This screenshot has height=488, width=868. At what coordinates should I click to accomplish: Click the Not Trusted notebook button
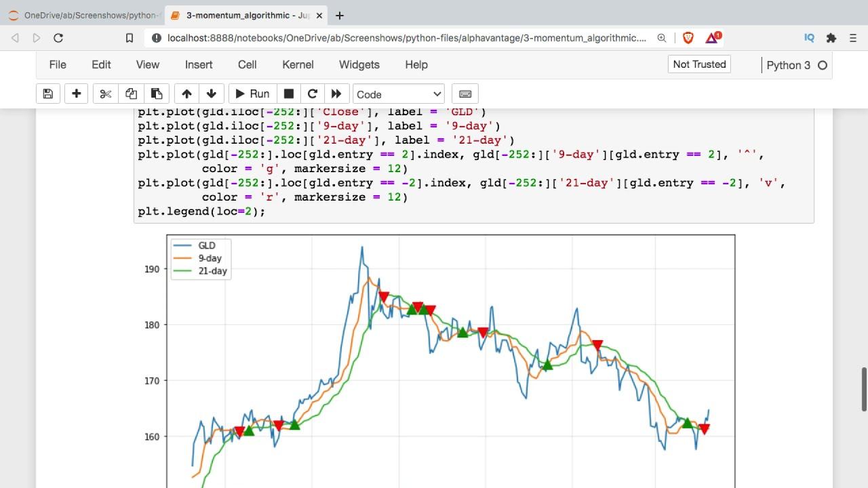tap(699, 64)
